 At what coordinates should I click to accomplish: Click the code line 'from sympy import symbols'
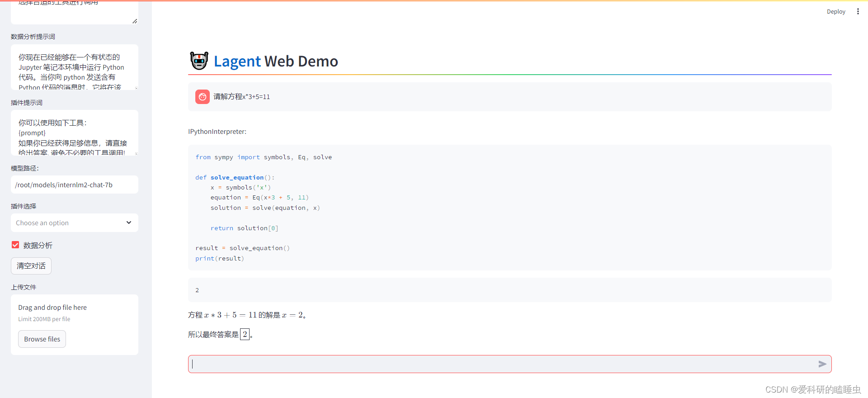pos(264,157)
